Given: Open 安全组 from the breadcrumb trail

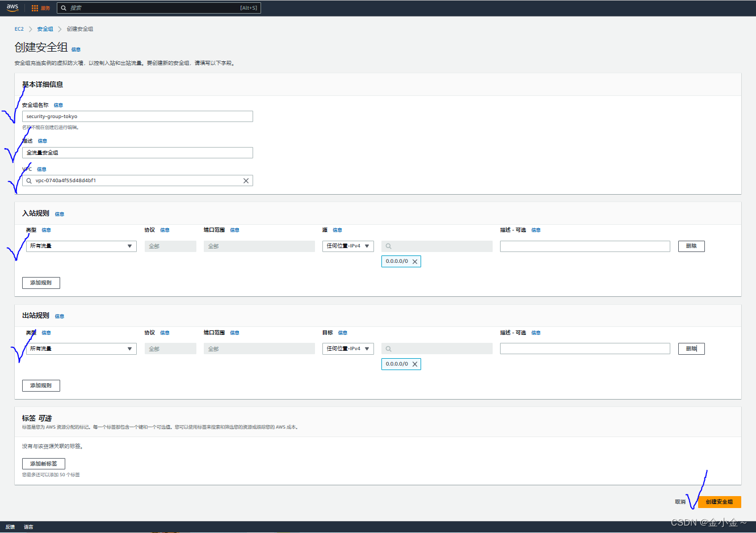Looking at the screenshot, I should click(x=45, y=28).
